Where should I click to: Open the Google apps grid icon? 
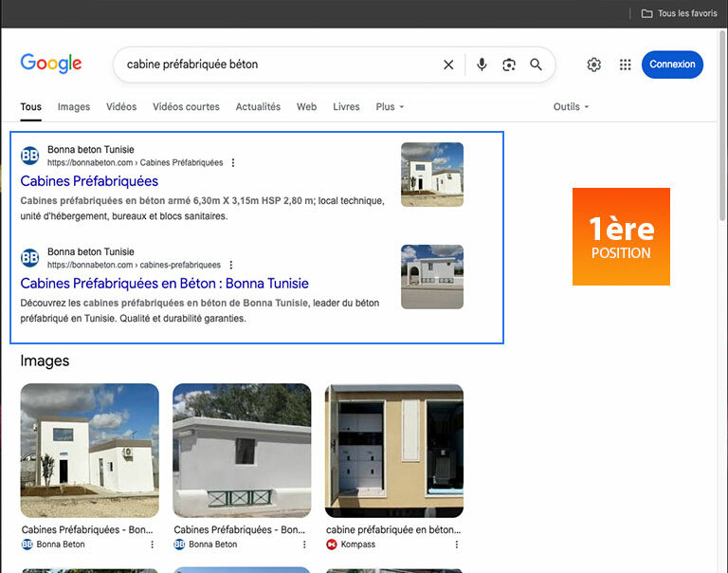point(625,65)
